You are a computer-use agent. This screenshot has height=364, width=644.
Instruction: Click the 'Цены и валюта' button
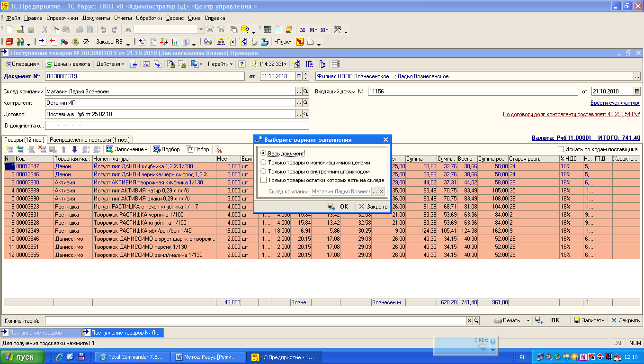[x=68, y=64]
